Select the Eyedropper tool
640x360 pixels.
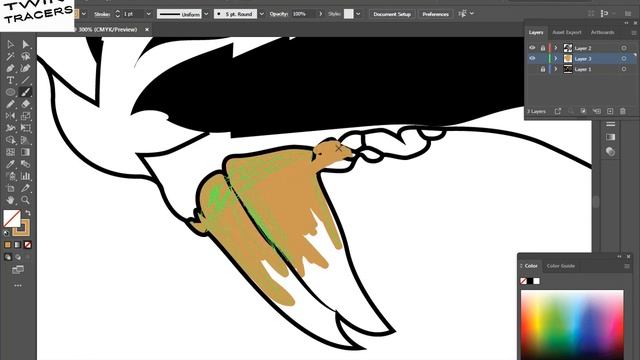11,164
